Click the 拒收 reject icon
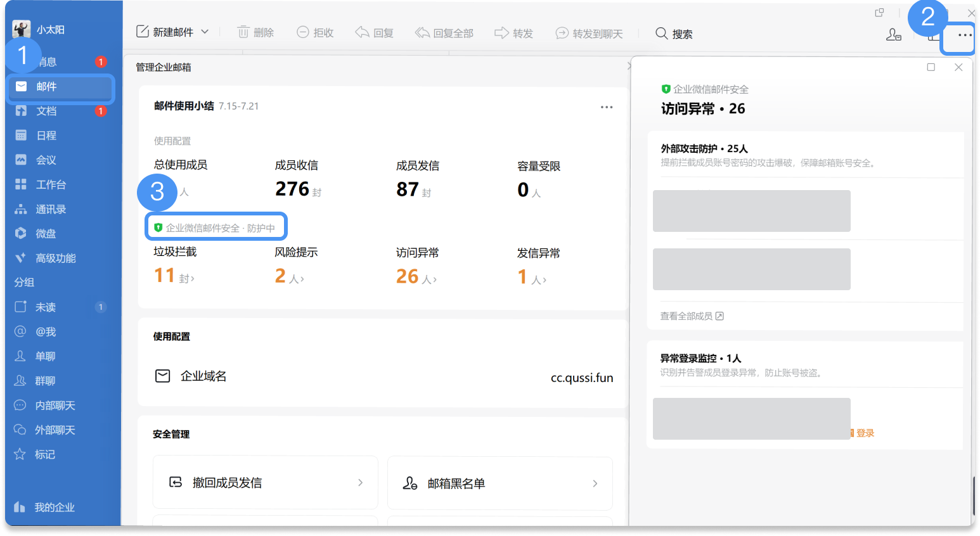This screenshot has height=536, width=980. [x=303, y=32]
